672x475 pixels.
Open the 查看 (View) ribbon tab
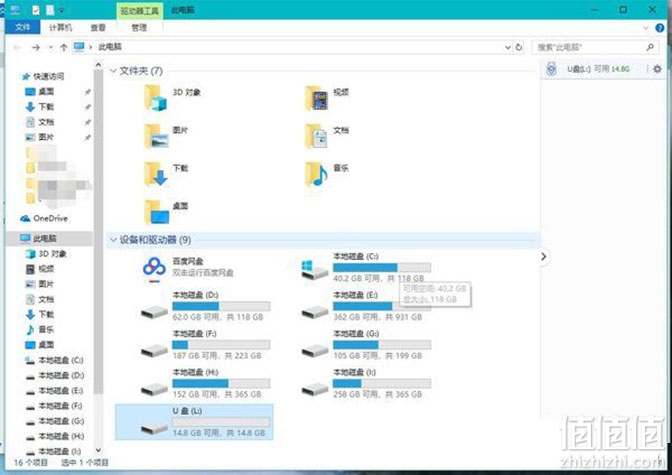pyautogui.click(x=98, y=28)
